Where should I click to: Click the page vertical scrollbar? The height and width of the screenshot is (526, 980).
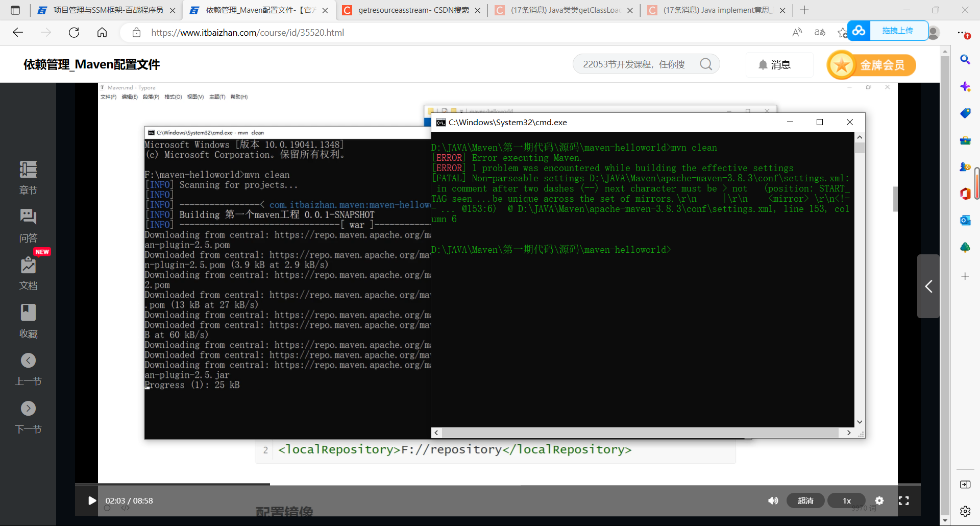[x=945, y=286]
